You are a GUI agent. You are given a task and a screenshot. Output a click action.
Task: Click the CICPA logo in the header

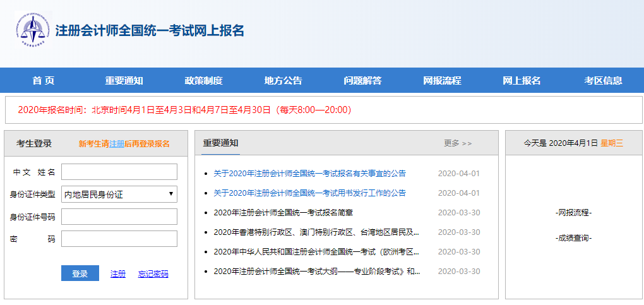[32, 30]
